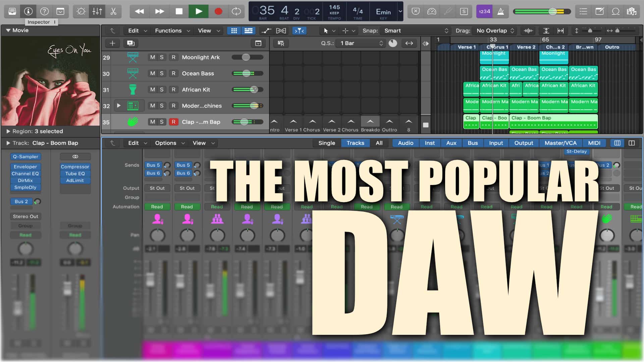
Task: Click the Play button in transport
Action: 199,11
